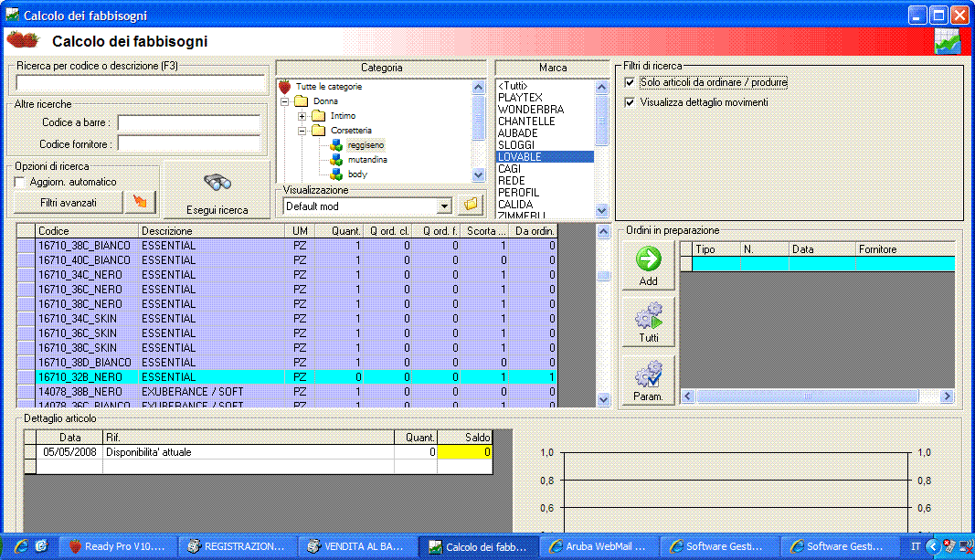Click the Da ordin. column header

pyautogui.click(x=534, y=230)
